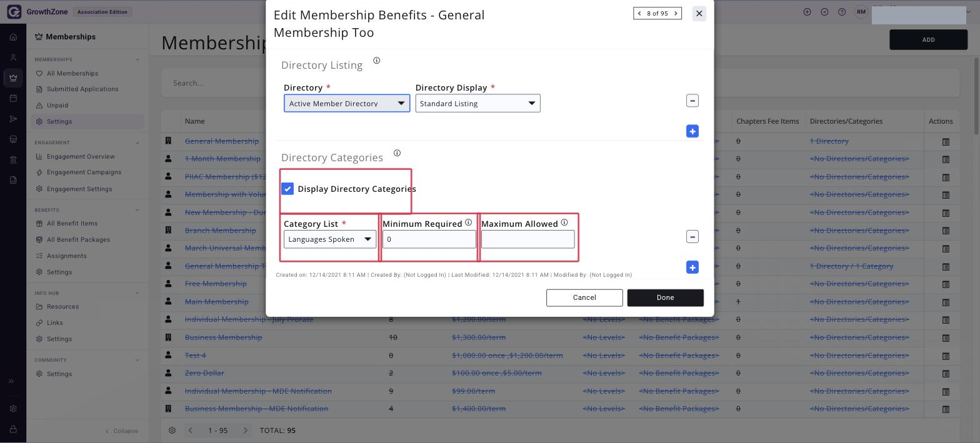Open the actions icon for Test 4 row
The height and width of the screenshot is (443, 980).
946,356
